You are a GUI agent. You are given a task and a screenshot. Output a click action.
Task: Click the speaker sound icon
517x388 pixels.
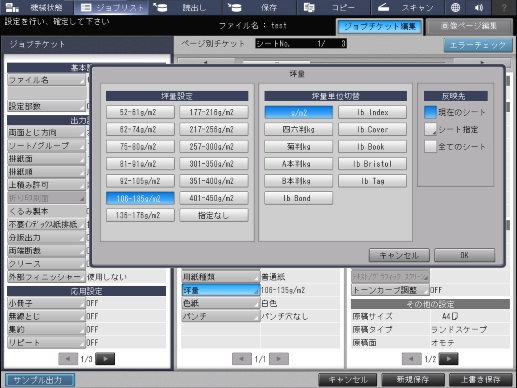point(479,7)
